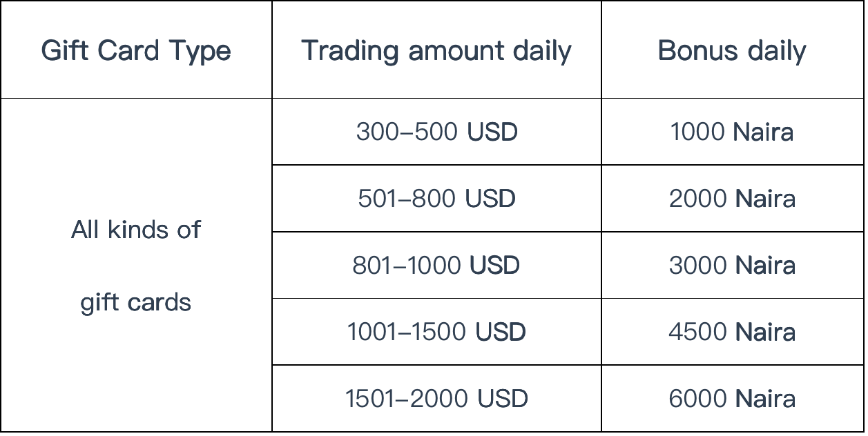Select the 1001–1500 USD cell
This screenshot has width=868, height=436.
coord(436,332)
